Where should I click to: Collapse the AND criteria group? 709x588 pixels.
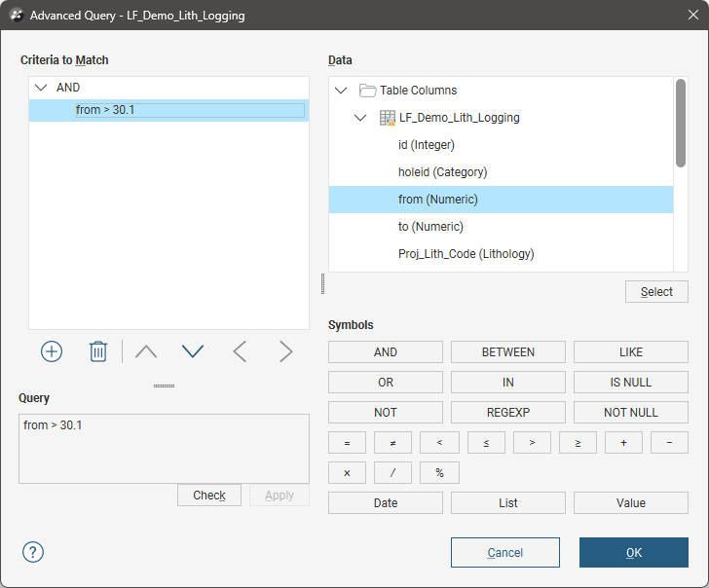click(x=41, y=88)
